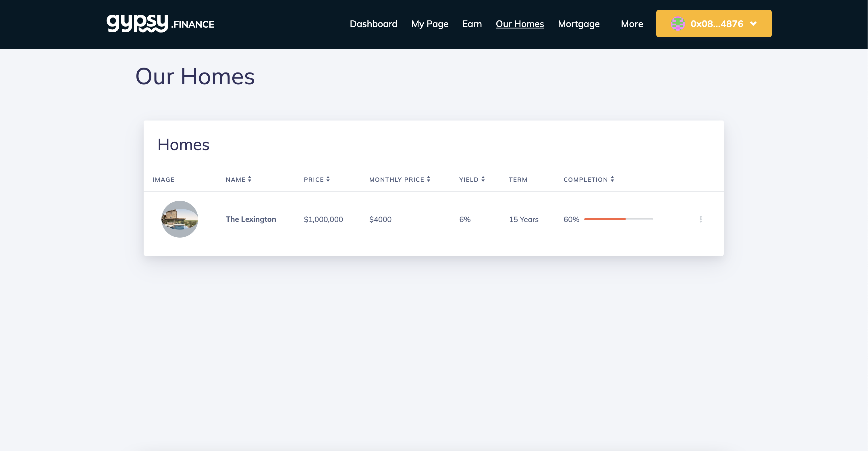The image size is (868, 451).
Task: Click the YIELD sort icon
Action: point(483,179)
